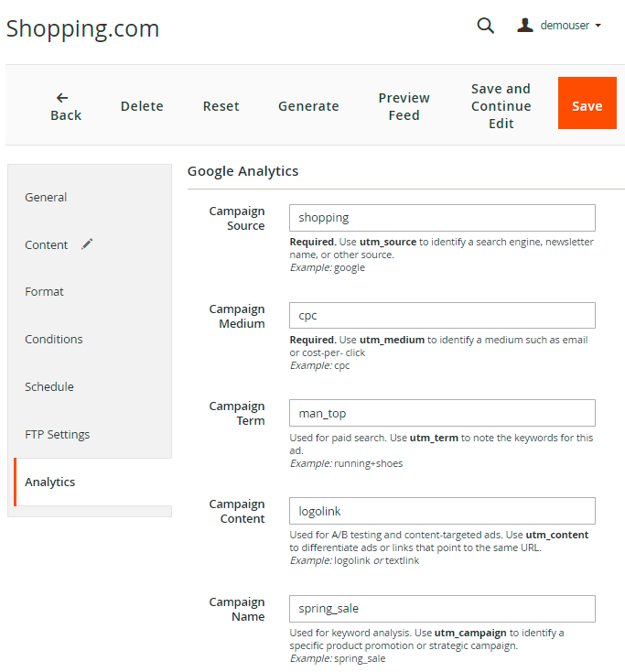Click into the Campaign Term field
This screenshot has width=625, height=672.
[x=442, y=413]
